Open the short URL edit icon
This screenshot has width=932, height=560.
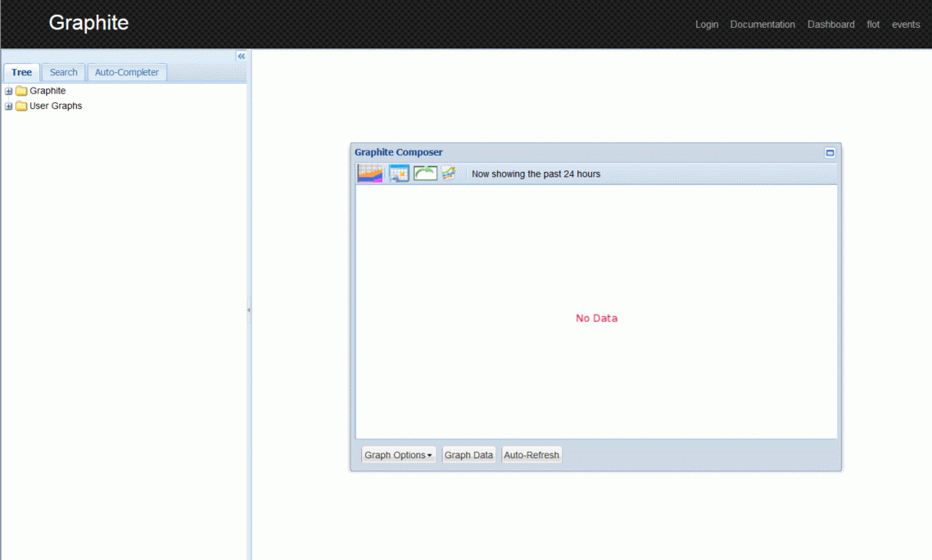[449, 173]
